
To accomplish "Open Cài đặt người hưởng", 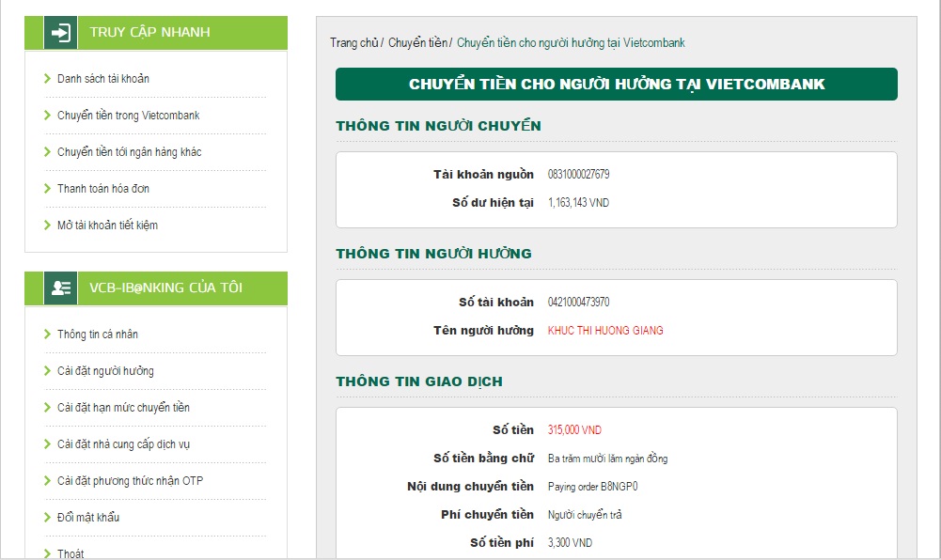I will (105, 370).
